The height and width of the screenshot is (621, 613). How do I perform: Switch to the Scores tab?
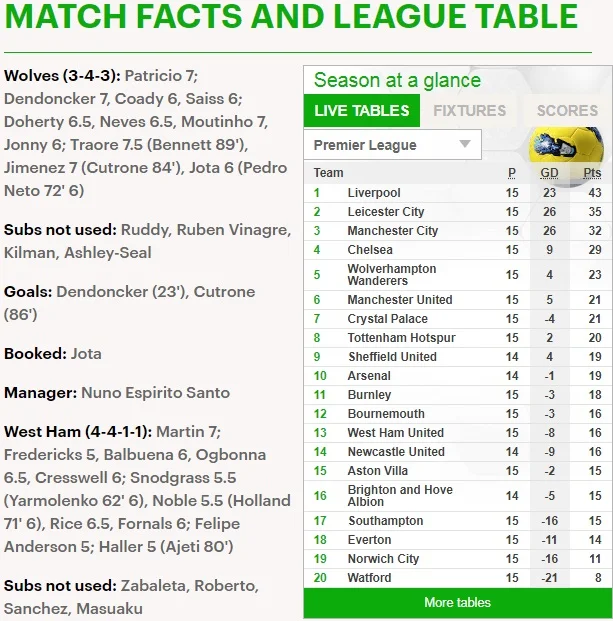[567, 111]
